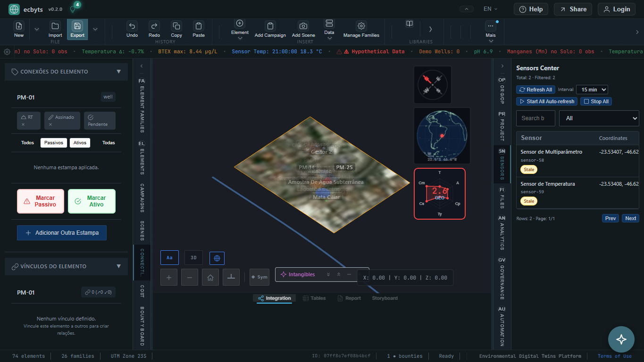This screenshot has width=644, height=362.
Task: Open the refresh Interval 15 min dropdown
Action: pyautogui.click(x=592, y=90)
